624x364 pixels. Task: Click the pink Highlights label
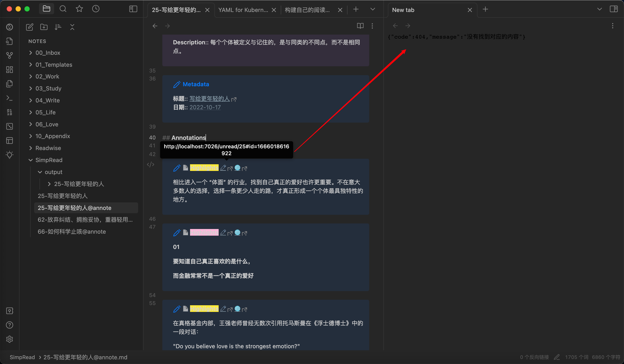pyautogui.click(x=204, y=233)
